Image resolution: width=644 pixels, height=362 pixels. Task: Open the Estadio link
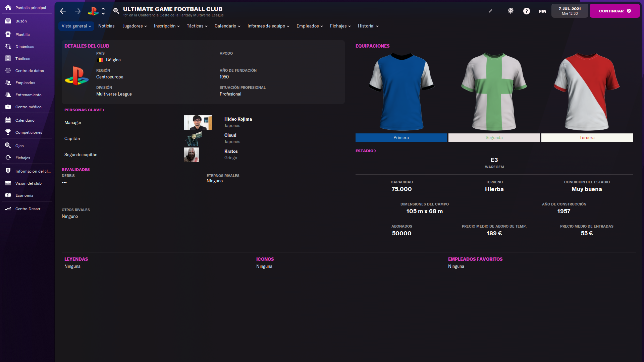tap(366, 151)
